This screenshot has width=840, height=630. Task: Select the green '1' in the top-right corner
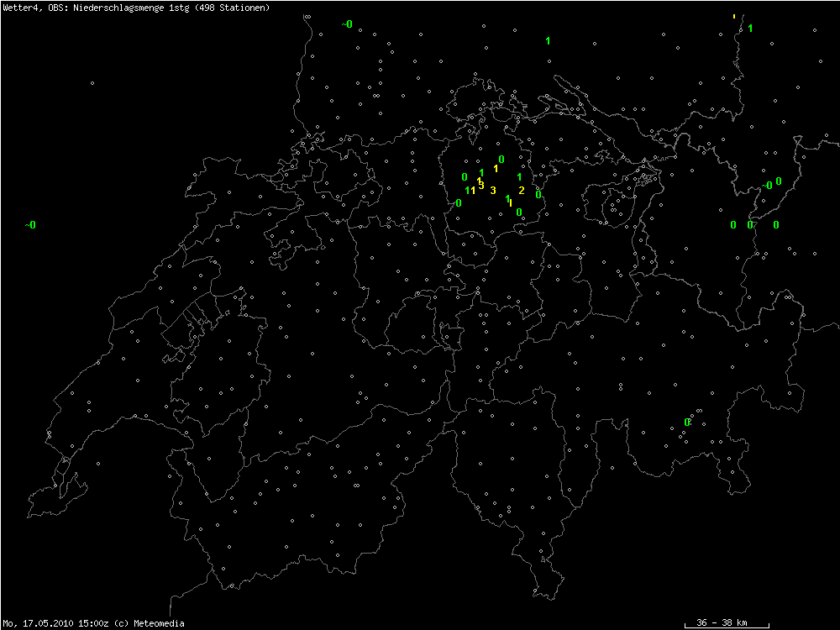(750, 29)
